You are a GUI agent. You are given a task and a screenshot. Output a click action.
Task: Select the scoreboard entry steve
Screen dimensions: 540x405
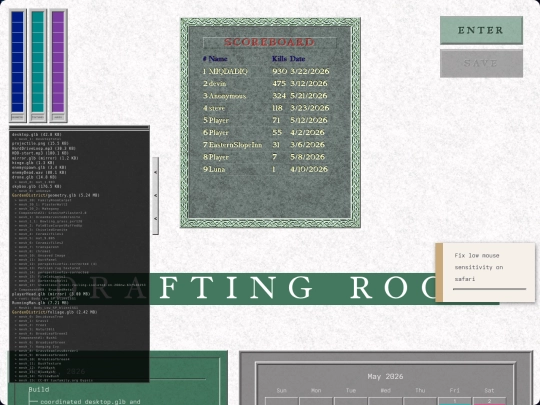217,108
